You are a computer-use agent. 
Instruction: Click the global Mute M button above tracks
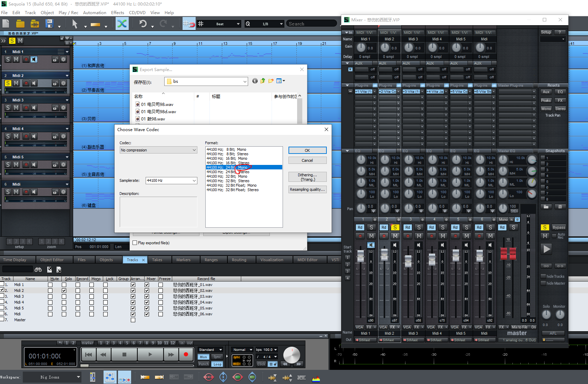[20, 41]
